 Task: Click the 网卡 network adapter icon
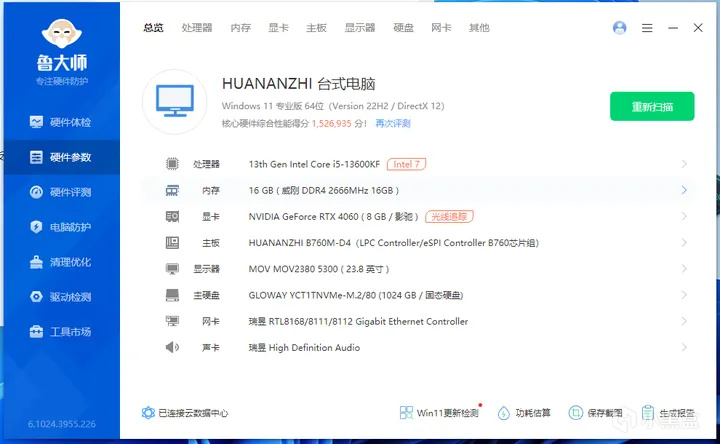172,321
